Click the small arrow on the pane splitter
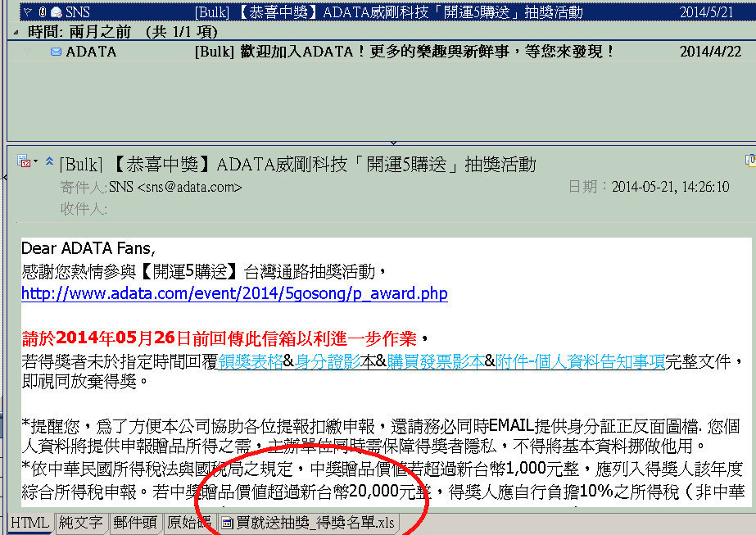Viewport: 756px width, 535px height. pyautogui.click(x=393, y=143)
